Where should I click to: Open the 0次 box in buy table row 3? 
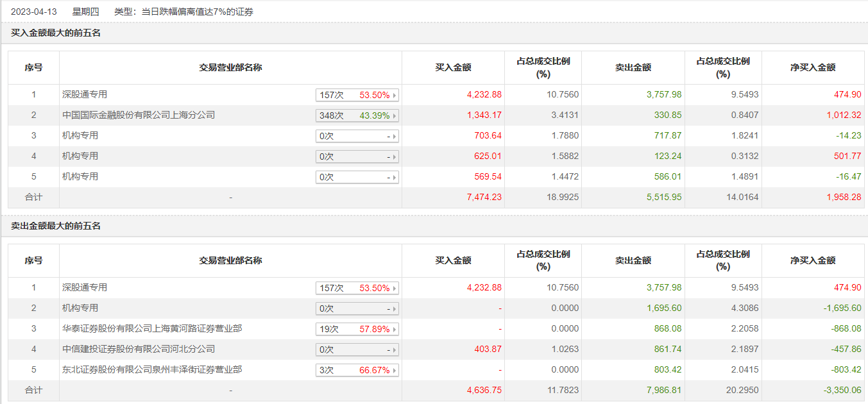pyautogui.click(x=357, y=137)
